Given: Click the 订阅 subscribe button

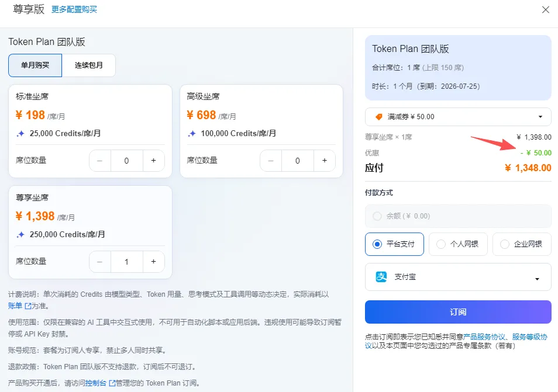Looking at the screenshot, I should [x=458, y=312].
